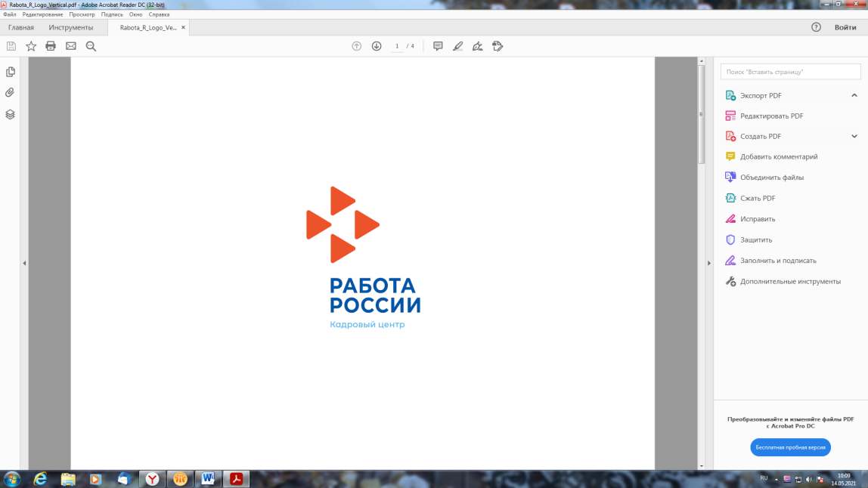868x488 pixels.
Task: Open Yandex Browser from the taskbar
Action: (152, 479)
